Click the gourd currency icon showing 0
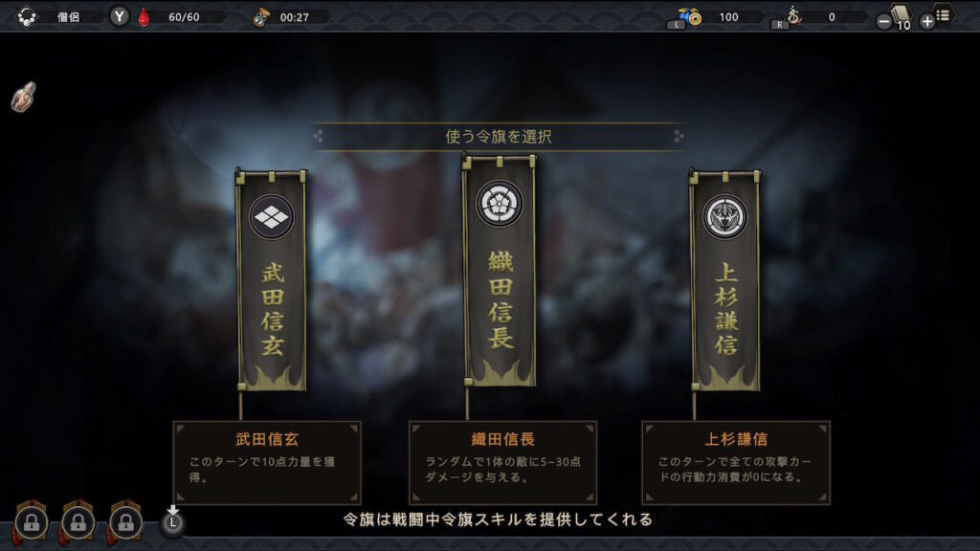The height and width of the screenshot is (551, 980). coord(793,15)
